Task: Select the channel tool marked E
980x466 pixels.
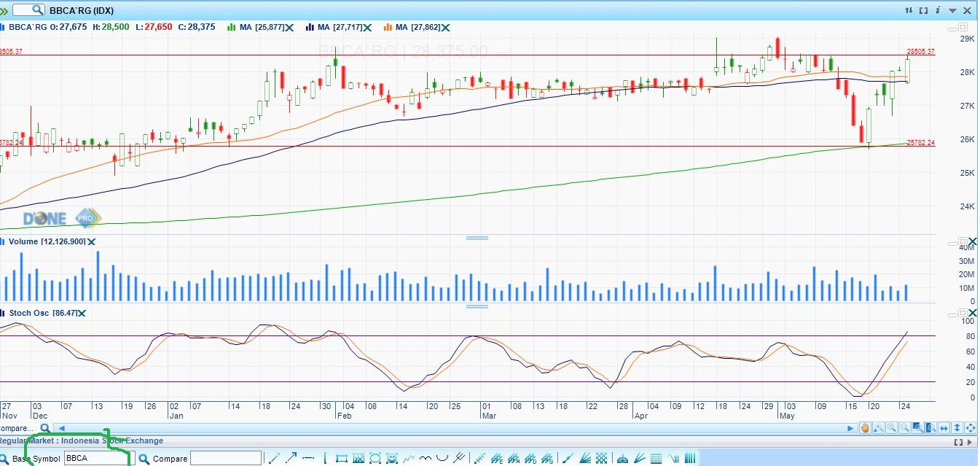Action: (496, 458)
